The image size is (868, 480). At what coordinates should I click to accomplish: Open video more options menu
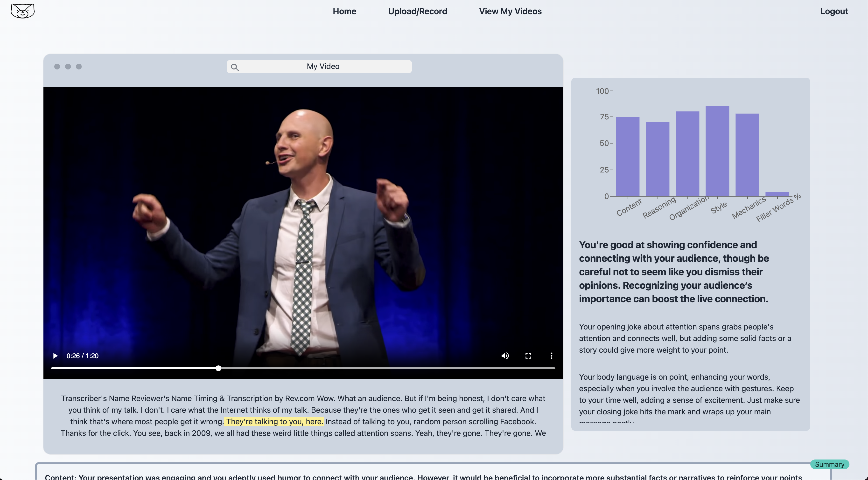(x=551, y=356)
